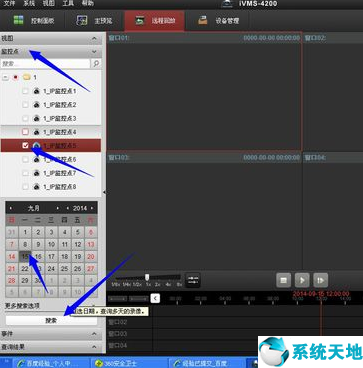Start playback with the play button
Viewport: 363px width, 368px height.
coord(302,280)
